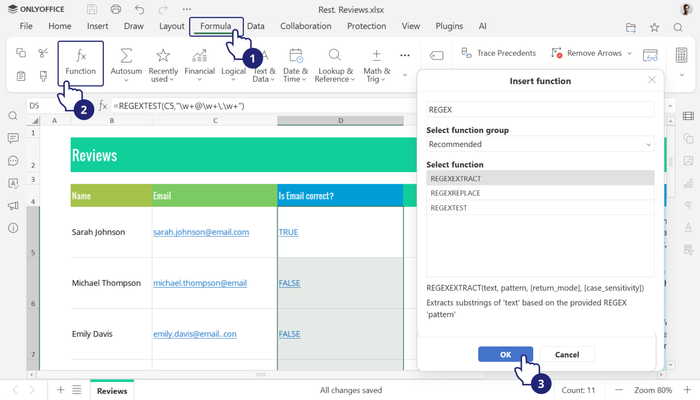The image size is (700, 400).
Task: Click the Search icon in left sidebar
Action: coord(13,116)
